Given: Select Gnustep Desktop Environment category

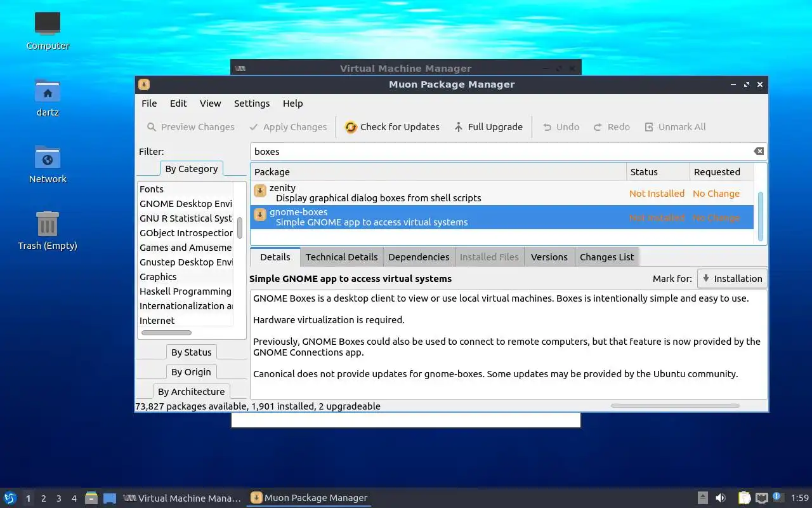Looking at the screenshot, I should pos(185,262).
